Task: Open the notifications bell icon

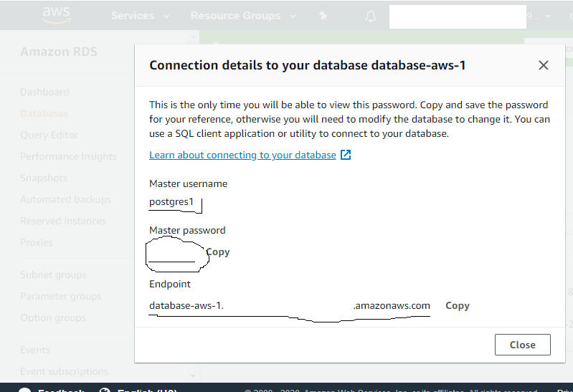Action: pyautogui.click(x=371, y=16)
